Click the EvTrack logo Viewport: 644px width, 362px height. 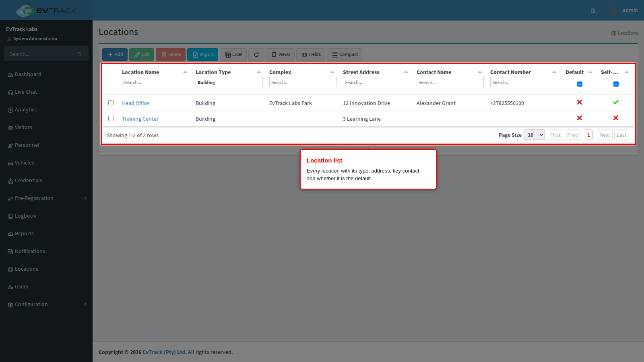tap(46, 10)
